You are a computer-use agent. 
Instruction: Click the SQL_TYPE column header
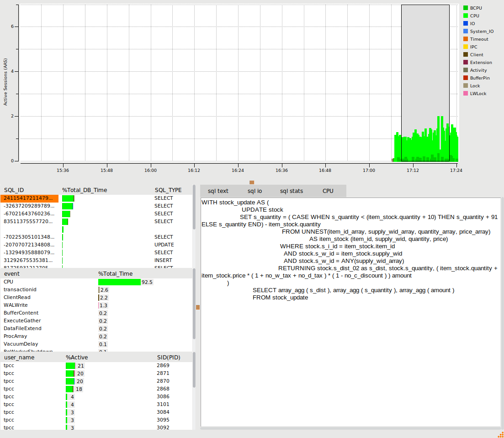[x=168, y=190]
